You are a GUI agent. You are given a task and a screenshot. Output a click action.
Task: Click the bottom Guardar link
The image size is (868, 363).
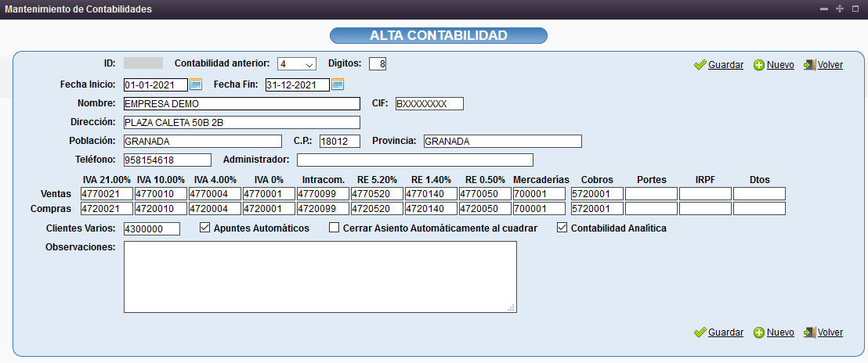[x=725, y=332]
